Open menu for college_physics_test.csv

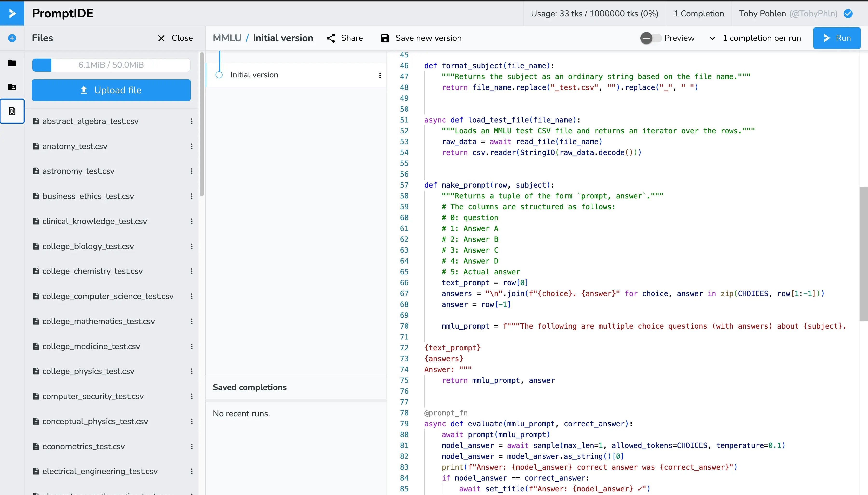(x=192, y=371)
